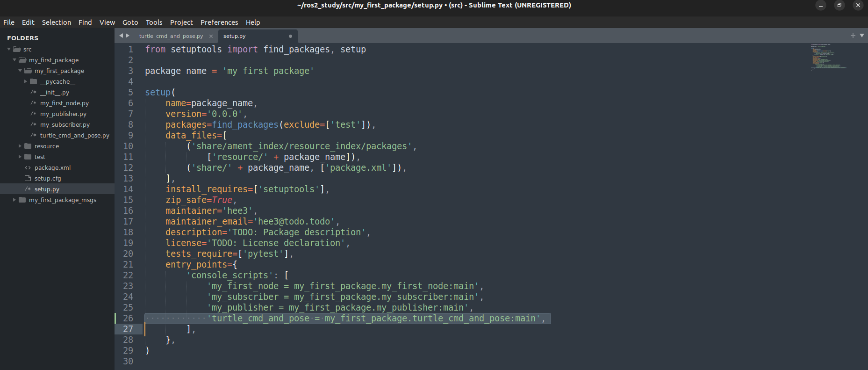868x370 pixels.
Task: Restore the Sublime Text window size
Action: 839,6
